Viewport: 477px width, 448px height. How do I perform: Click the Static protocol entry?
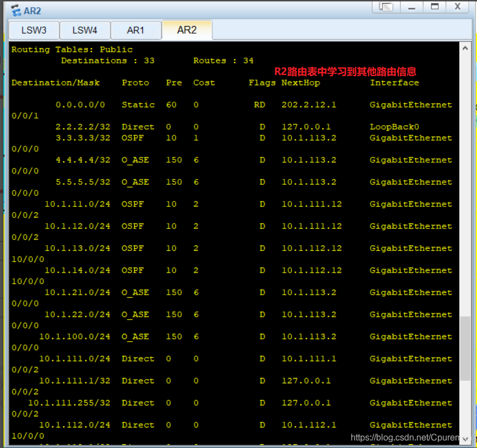click(x=138, y=105)
